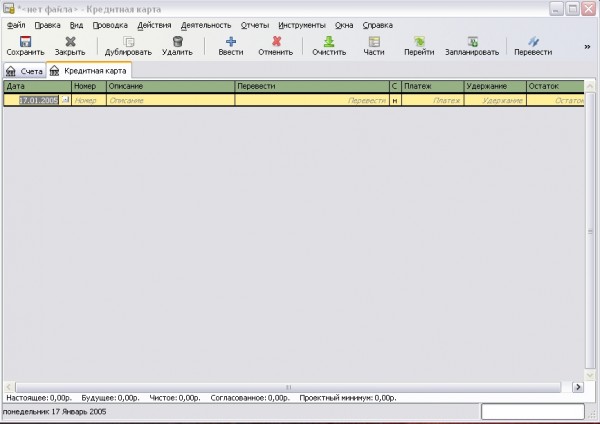The width and height of the screenshot is (600, 424).
Task: Click the Закрыть toolbar icon
Action: pos(70,41)
